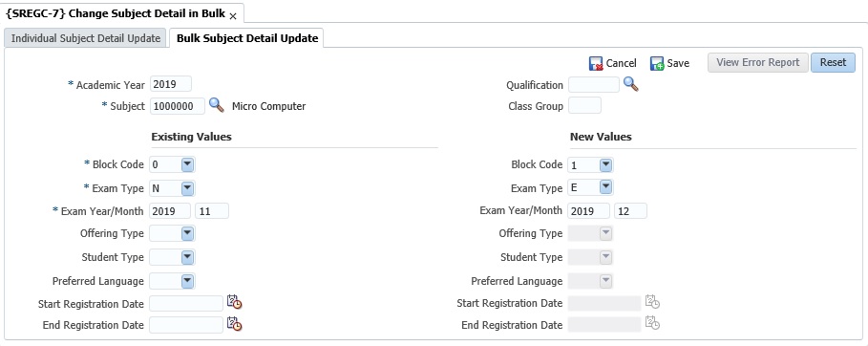Expand existing Offering Type dropdown
The image size is (868, 346).
tap(187, 233)
